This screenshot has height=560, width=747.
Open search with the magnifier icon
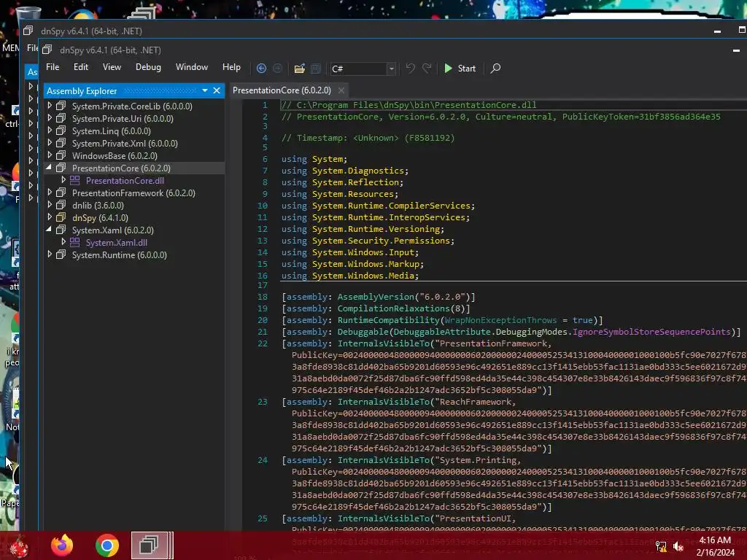click(x=495, y=68)
